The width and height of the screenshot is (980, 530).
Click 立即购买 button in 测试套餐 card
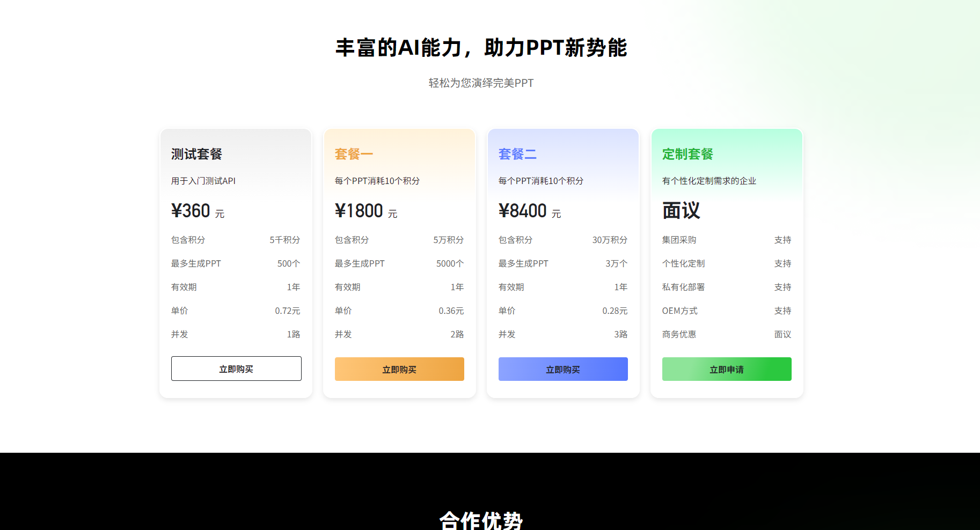coord(236,369)
